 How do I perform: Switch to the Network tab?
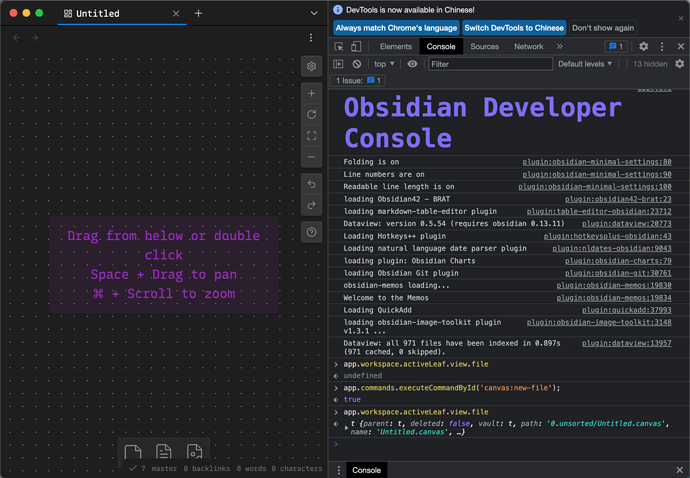coord(529,46)
